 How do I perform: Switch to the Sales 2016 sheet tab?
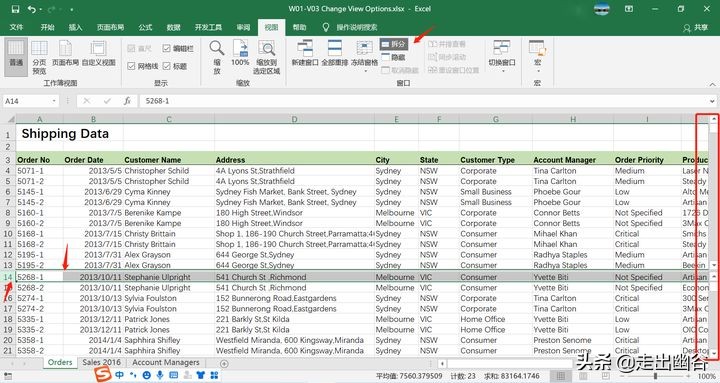tap(101, 362)
